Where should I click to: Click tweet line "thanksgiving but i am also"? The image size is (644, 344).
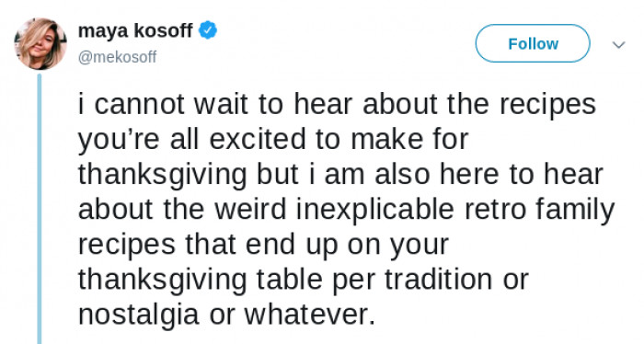click(x=340, y=175)
